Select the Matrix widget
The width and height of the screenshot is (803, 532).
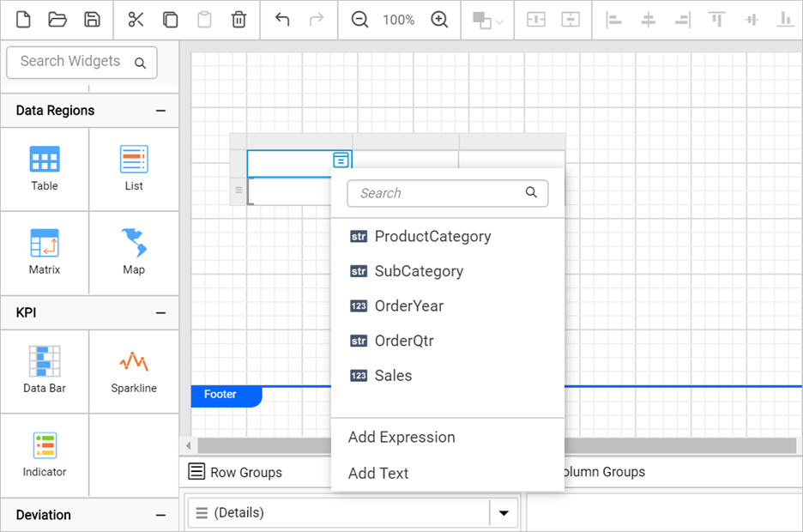45,253
